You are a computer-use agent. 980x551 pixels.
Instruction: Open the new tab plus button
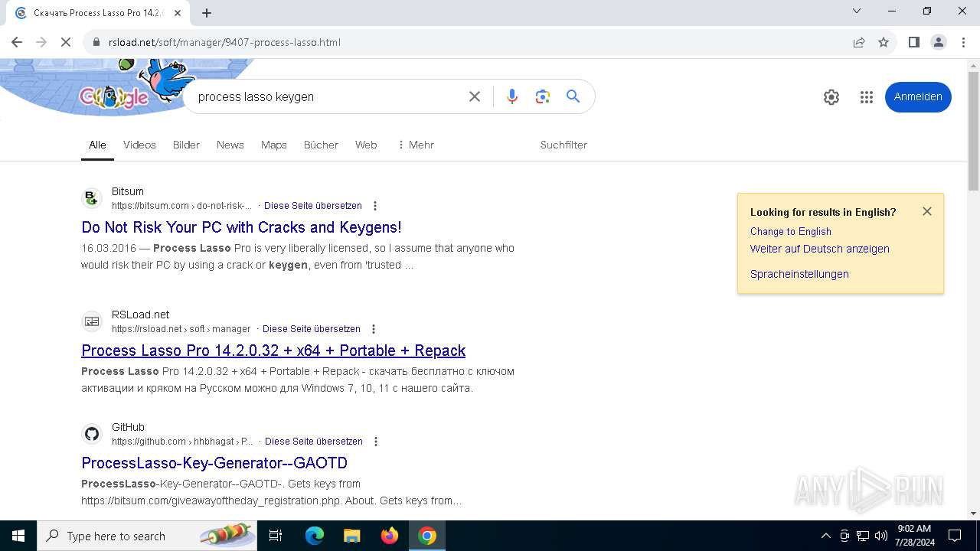[x=207, y=12]
